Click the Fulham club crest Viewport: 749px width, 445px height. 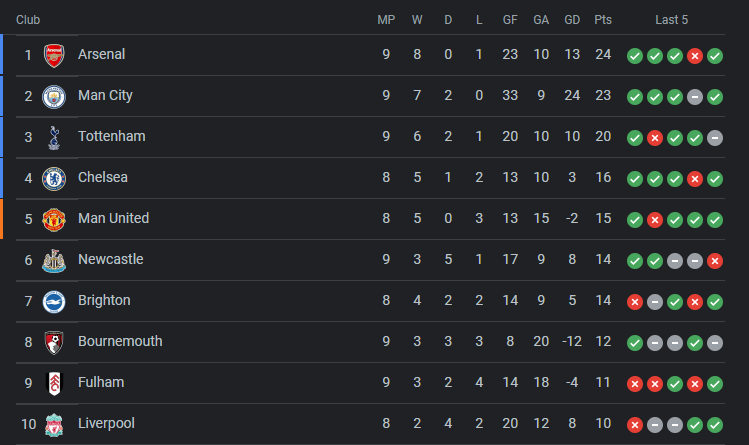(x=54, y=384)
